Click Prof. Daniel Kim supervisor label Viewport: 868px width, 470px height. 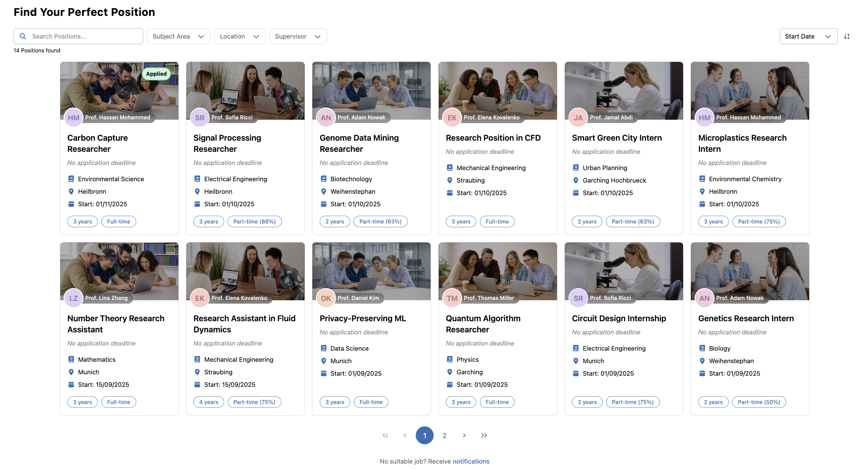pyautogui.click(x=358, y=298)
